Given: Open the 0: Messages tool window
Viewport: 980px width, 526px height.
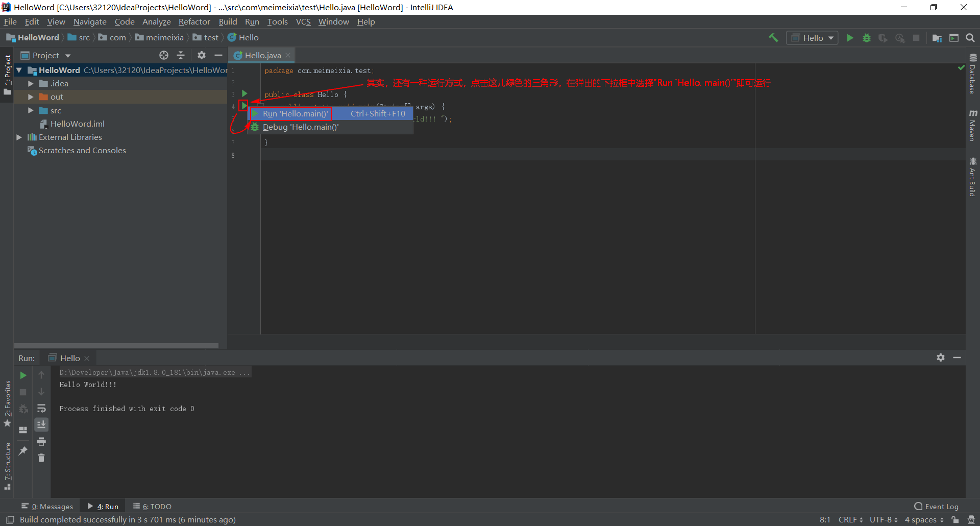Looking at the screenshot, I should pos(47,506).
